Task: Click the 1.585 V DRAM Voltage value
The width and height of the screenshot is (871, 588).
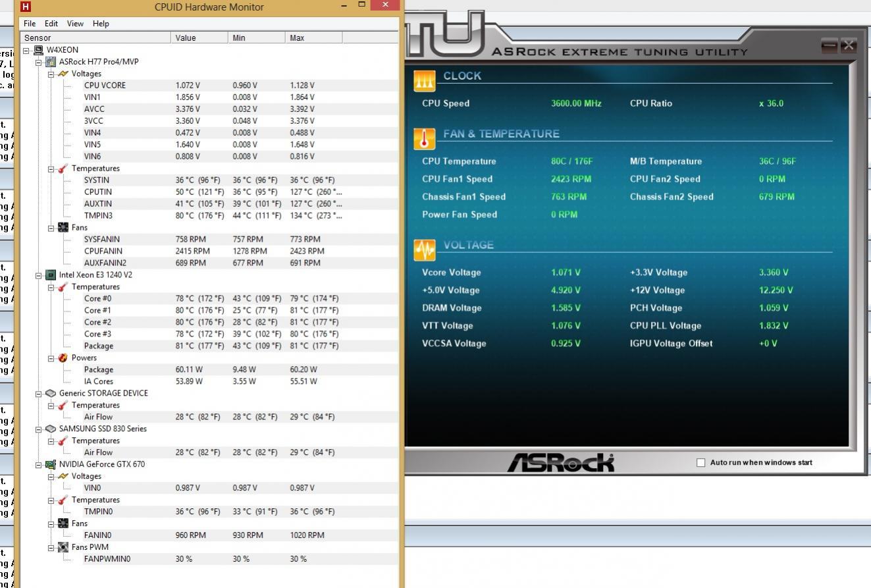Action: 566,308
